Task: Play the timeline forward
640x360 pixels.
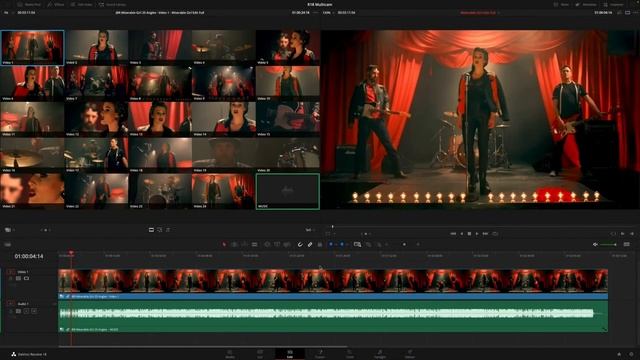Action: [x=477, y=234]
